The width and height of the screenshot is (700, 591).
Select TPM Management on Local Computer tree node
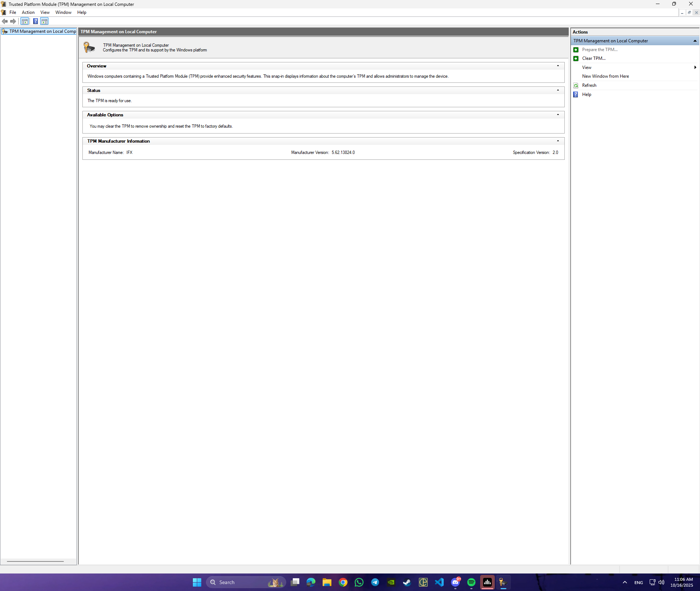pyautogui.click(x=42, y=31)
